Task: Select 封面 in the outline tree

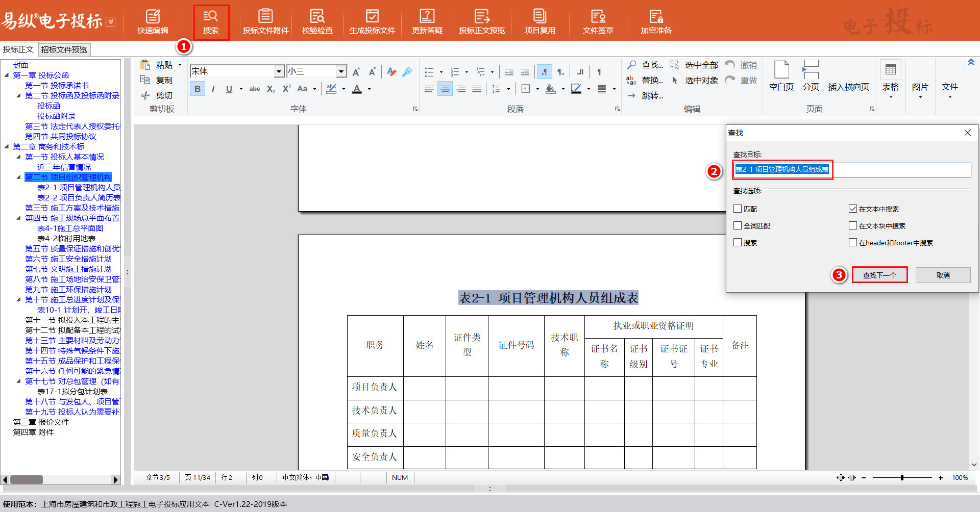Action: click(x=21, y=65)
